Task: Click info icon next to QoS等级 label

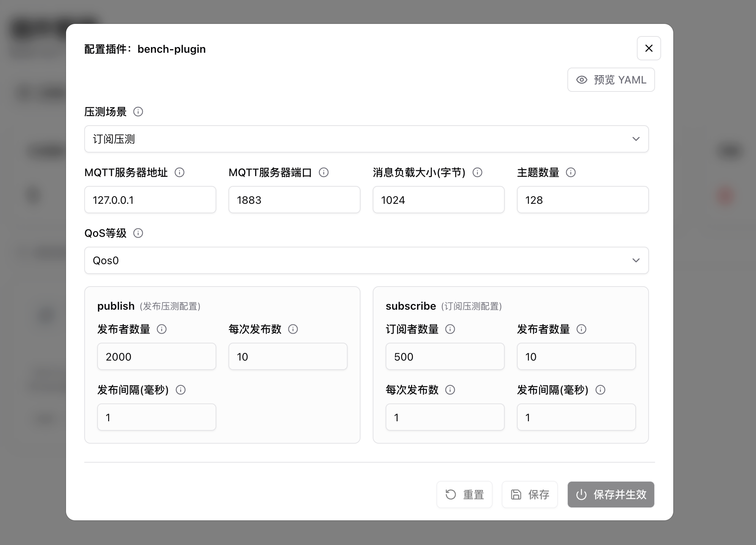Action: 138,233
